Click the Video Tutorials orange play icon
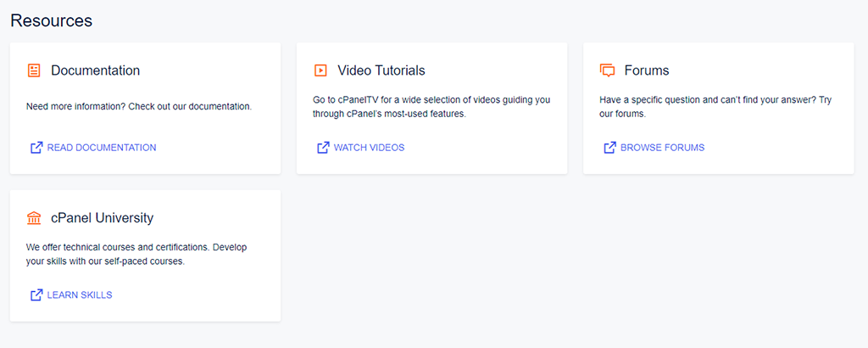Screen dimensions: 868x348 (x=320, y=70)
